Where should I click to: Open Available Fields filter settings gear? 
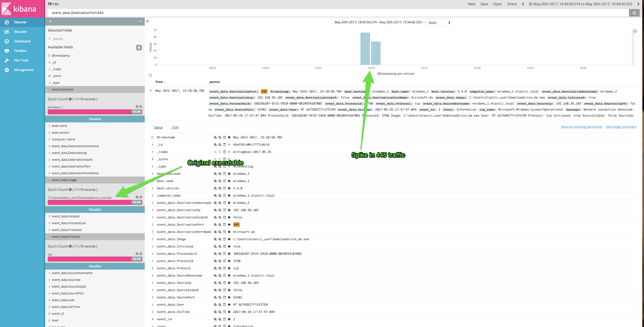pyautogui.click(x=139, y=47)
